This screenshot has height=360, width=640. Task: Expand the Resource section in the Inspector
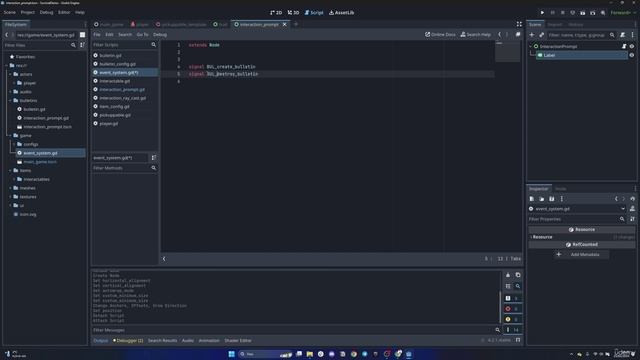[x=582, y=237]
